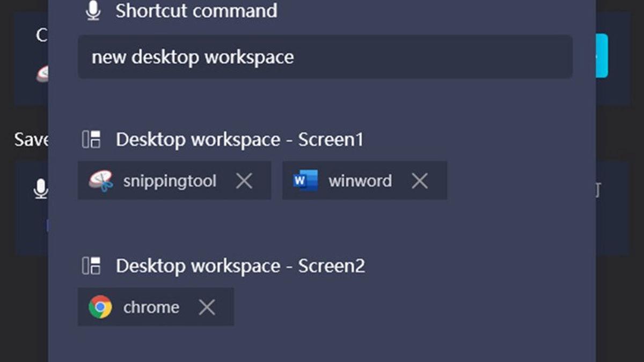Click the snippingtool scissors app icon

[101, 181]
